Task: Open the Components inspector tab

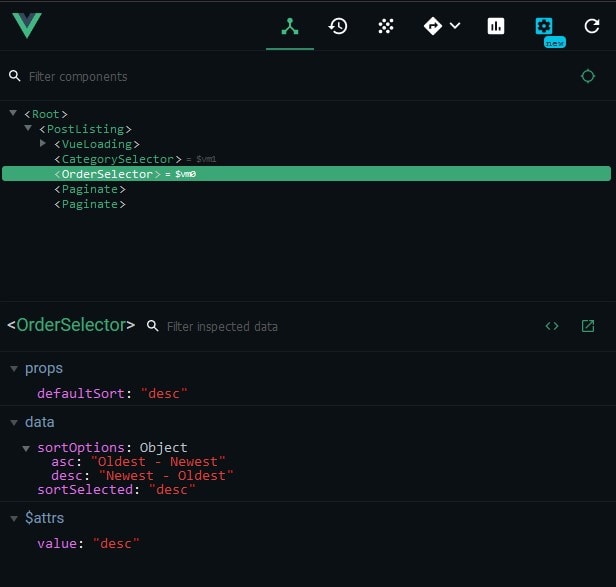Action: coord(290,26)
